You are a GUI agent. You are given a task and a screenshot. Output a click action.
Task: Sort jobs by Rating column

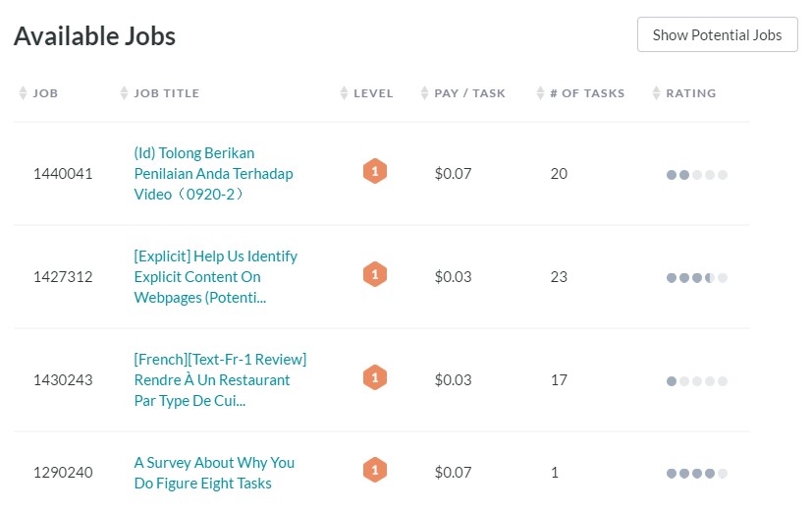[x=656, y=93]
